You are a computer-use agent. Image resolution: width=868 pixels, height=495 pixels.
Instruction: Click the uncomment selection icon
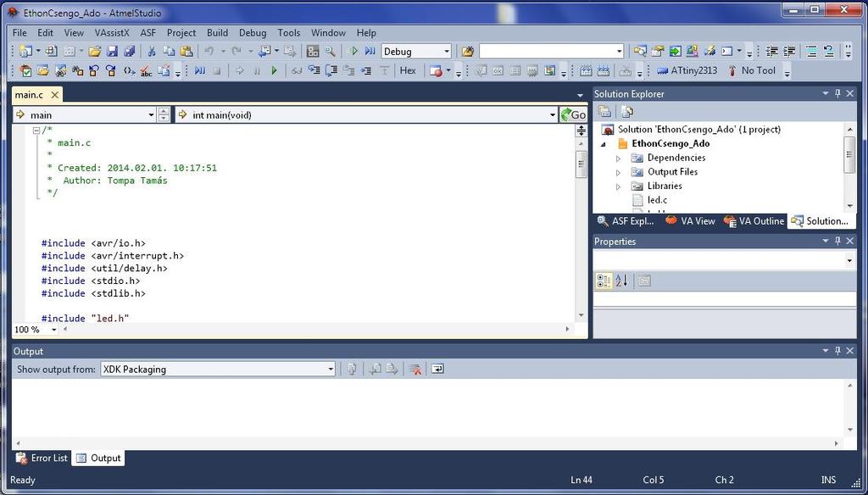click(x=829, y=52)
